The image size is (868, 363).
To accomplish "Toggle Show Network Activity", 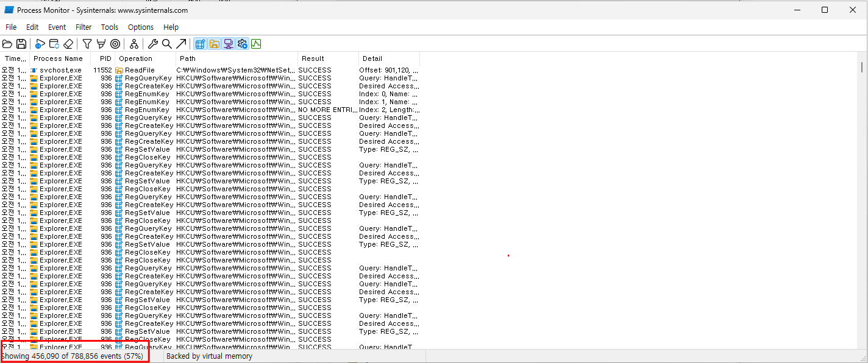I will tap(228, 44).
